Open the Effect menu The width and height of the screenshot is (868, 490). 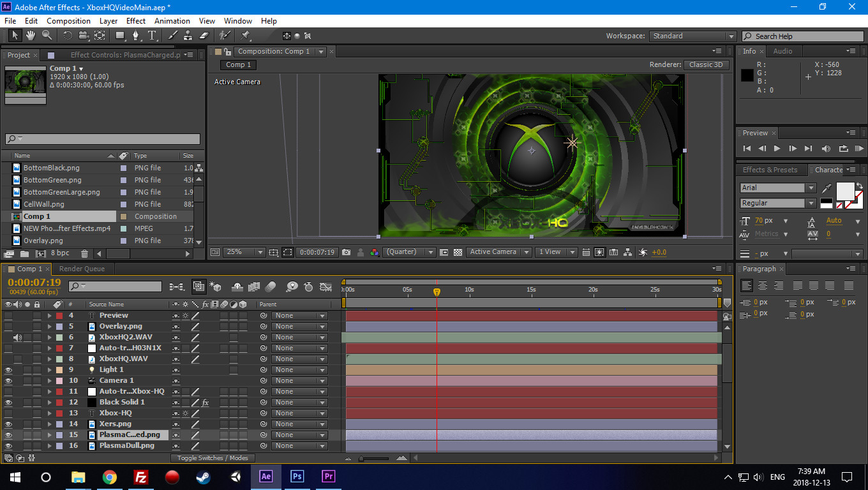click(x=136, y=20)
